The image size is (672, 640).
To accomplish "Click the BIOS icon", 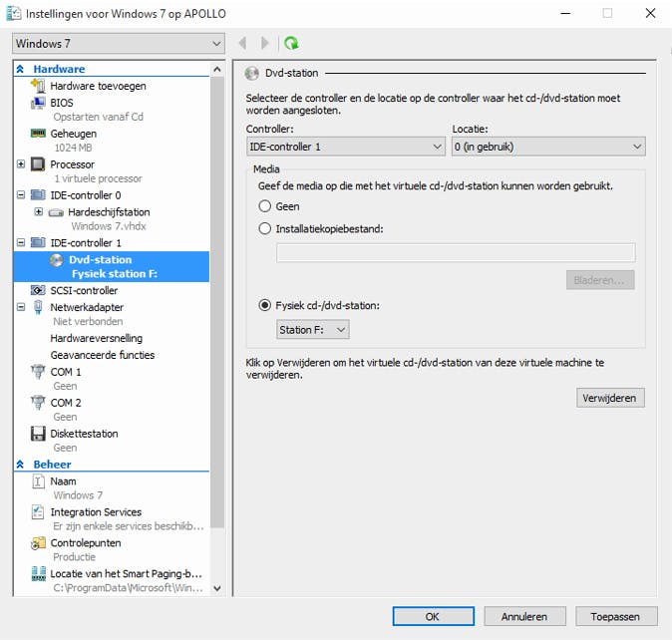I will point(38,103).
